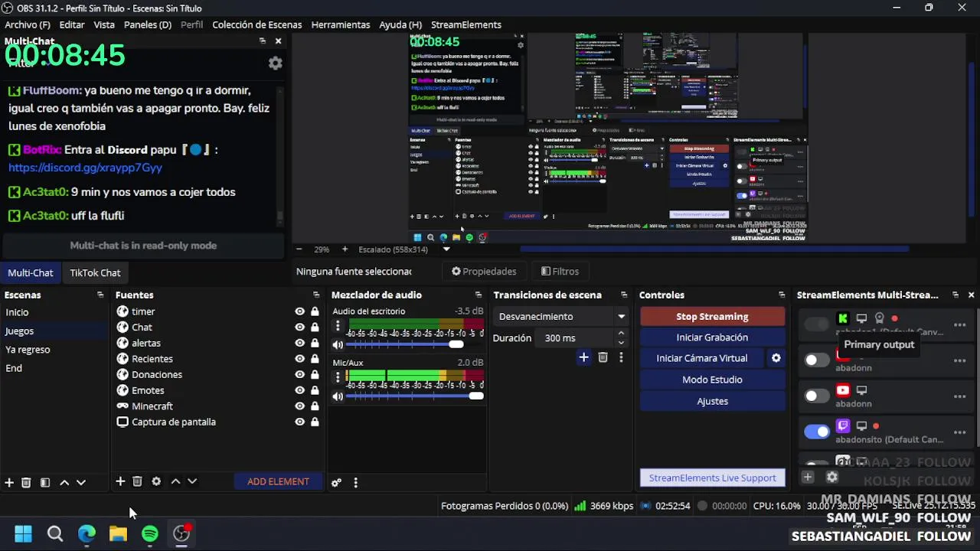Enable the YouTube abadonn output switch
This screenshot has width=980, height=551.
(816, 396)
